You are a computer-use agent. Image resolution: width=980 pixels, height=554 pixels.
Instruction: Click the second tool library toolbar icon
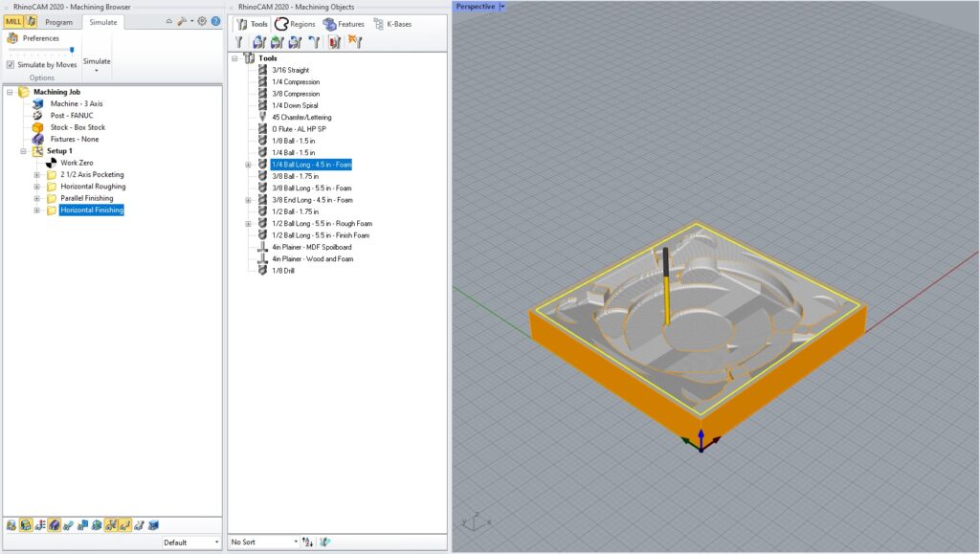tap(258, 42)
